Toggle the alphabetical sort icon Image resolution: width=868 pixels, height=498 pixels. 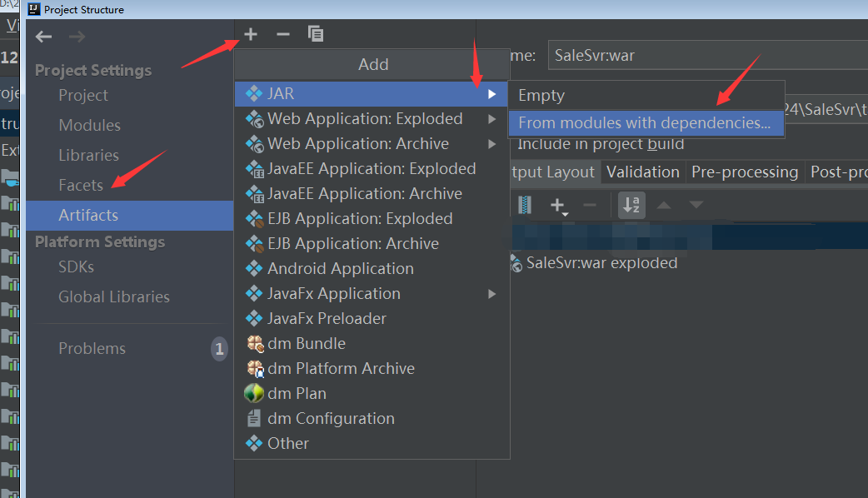[x=631, y=206]
